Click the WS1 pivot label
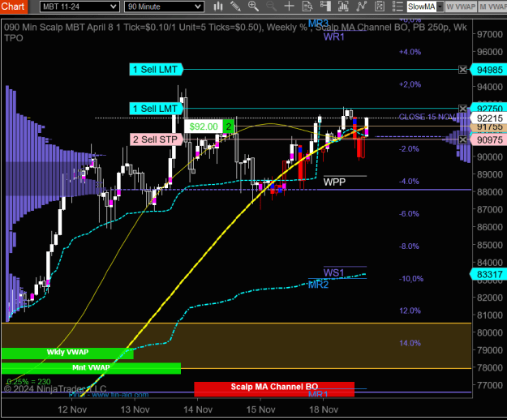Image resolution: width=507 pixels, height=420 pixels. (x=333, y=273)
